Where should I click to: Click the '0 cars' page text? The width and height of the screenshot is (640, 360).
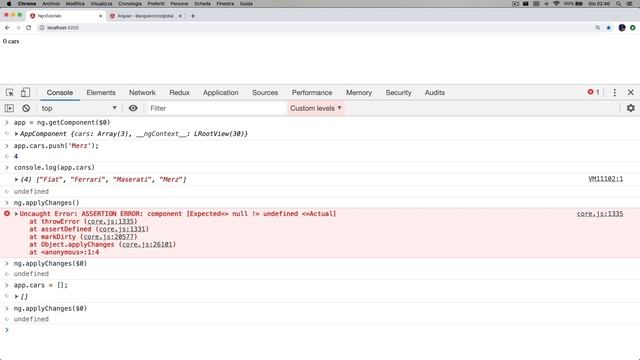coord(11,41)
